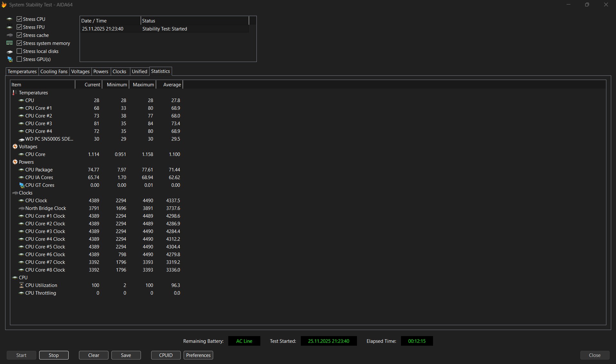Click the Clocks group chip icon
This screenshot has width=616, height=364.
coord(15,193)
